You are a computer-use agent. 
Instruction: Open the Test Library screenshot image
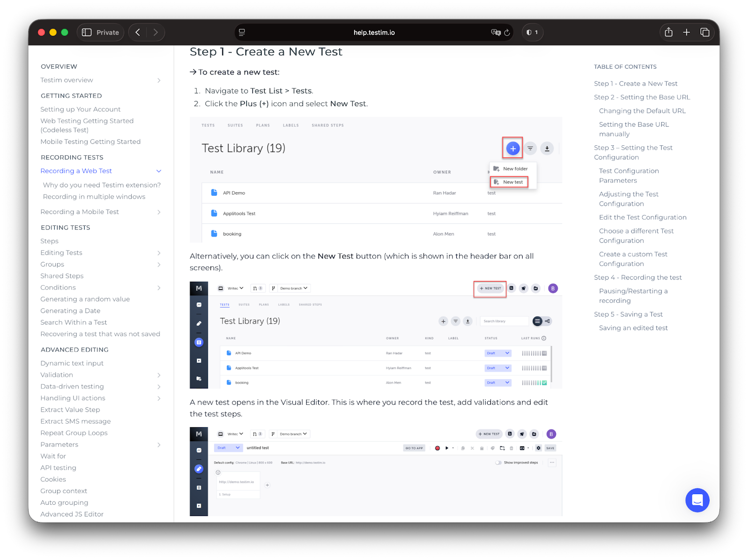click(375, 180)
